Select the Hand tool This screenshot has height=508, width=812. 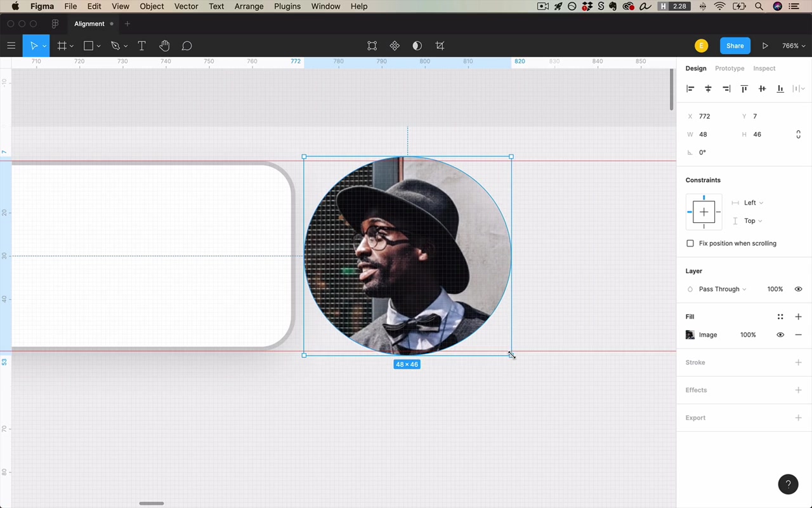[x=164, y=46]
